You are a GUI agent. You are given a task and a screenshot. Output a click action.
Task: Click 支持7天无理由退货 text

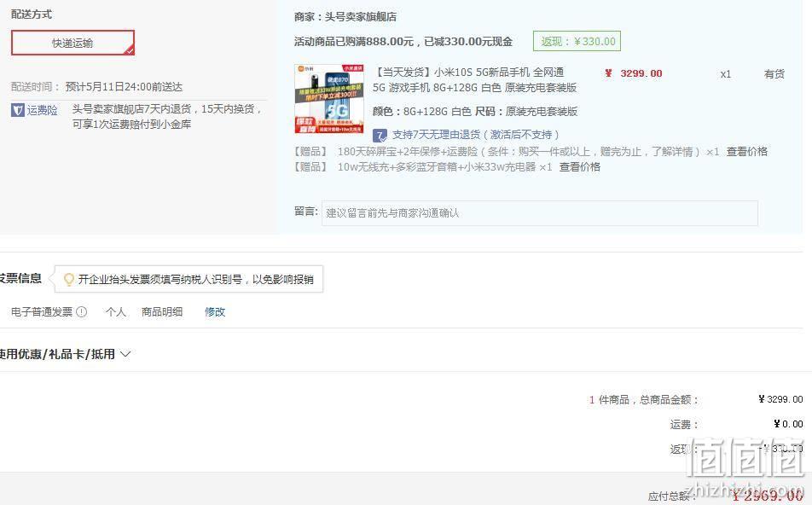pos(475,135)
